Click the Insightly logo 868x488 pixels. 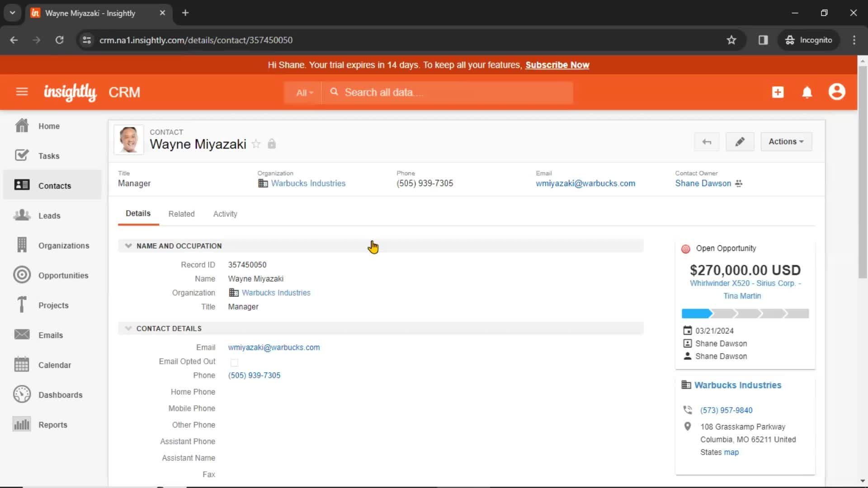(70, 92)
